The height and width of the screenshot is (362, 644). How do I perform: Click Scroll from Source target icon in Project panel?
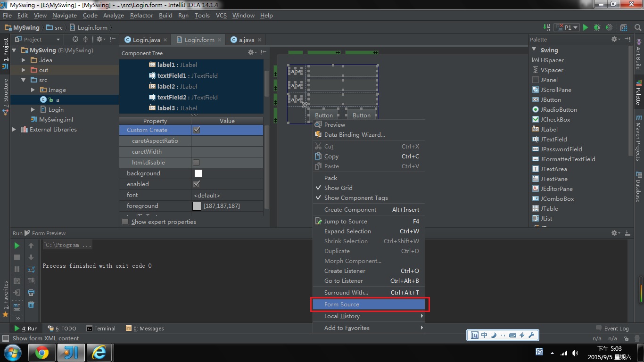(x=75, y=40)
